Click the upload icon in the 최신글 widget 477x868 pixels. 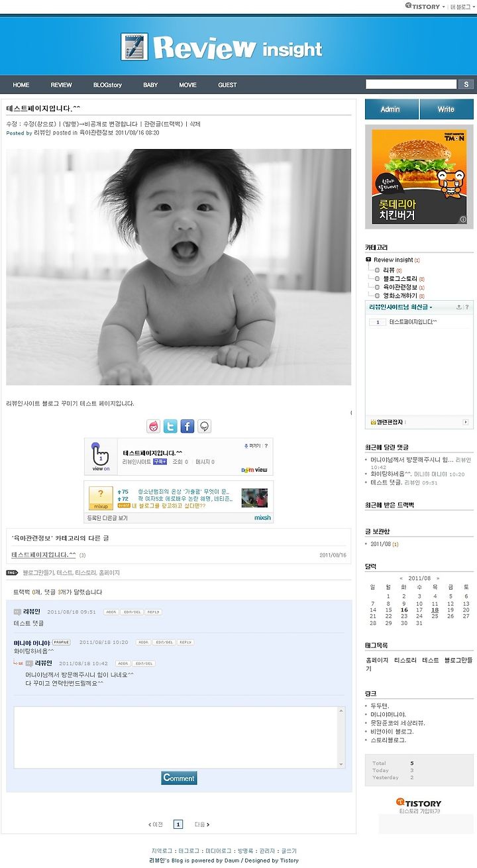(458, 307)
